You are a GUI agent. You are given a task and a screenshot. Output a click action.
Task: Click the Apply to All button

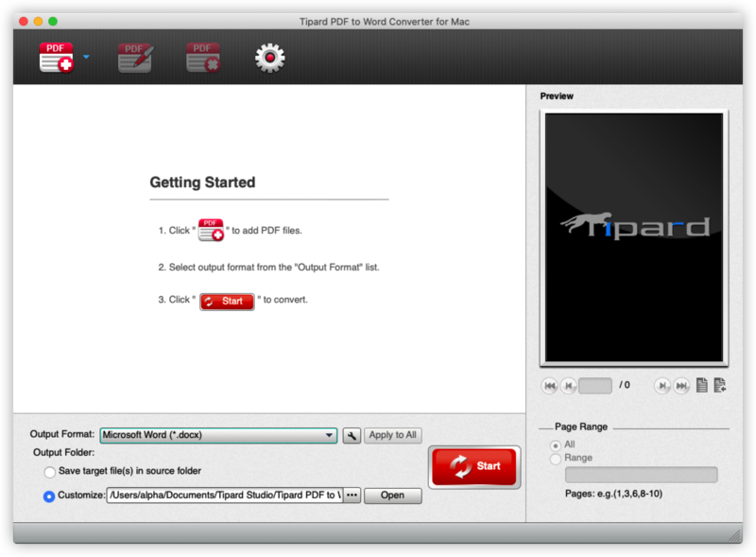pos(392,435)
